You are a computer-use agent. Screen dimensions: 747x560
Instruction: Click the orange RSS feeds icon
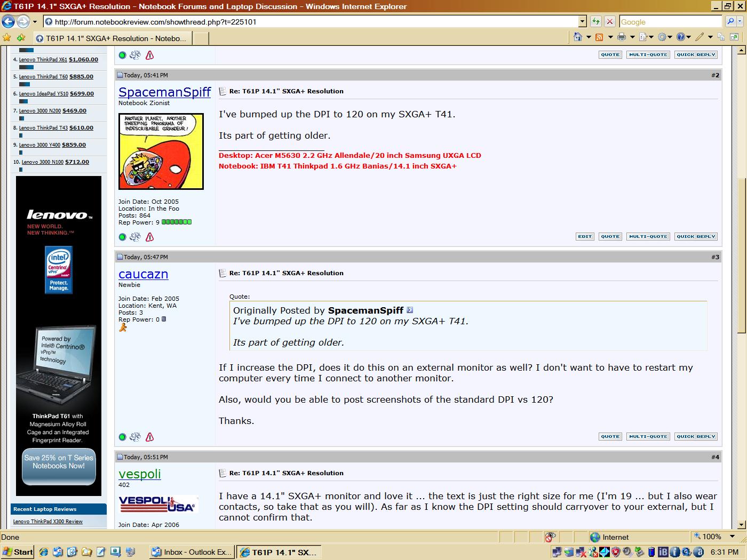click(599, 37)
